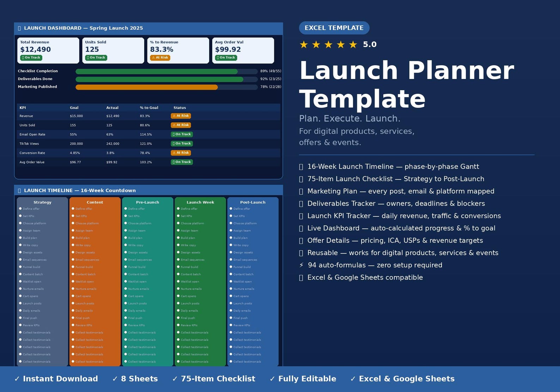Click the bullet beside Choose platform in Pre-Launch column
The width and height of the screenshot is (560, 392).
tap(126, 223)
